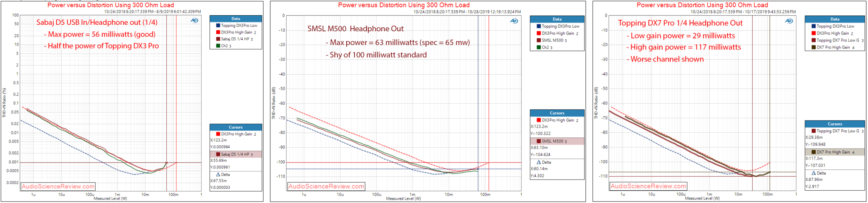Click the cursor value 'Y:-107.031'
This screenshot has height=203, width=868.
click(x=815, y=166)
